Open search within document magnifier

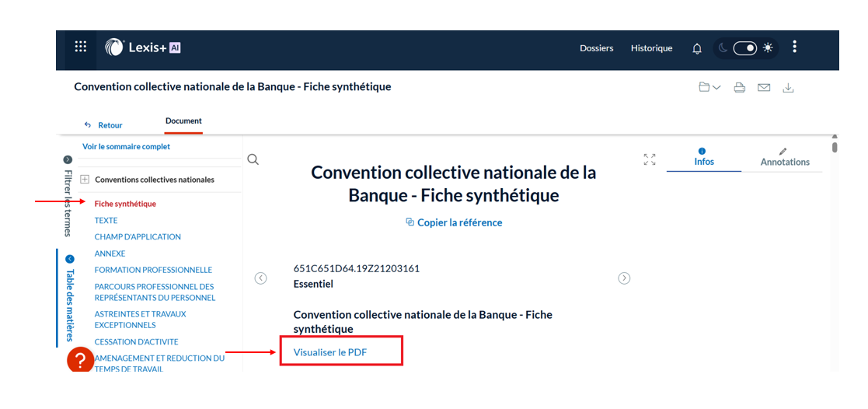pos(253,159)
